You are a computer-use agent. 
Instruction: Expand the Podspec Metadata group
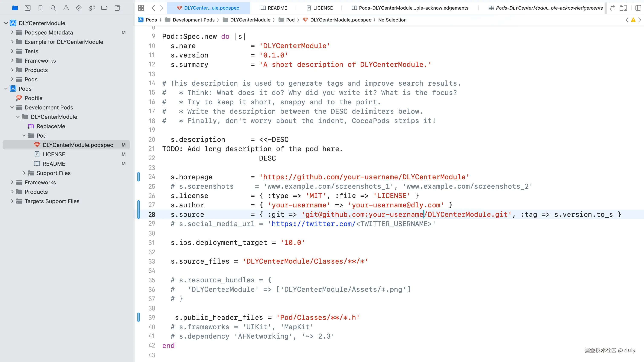pyautogui.click(x=12, y=33)
